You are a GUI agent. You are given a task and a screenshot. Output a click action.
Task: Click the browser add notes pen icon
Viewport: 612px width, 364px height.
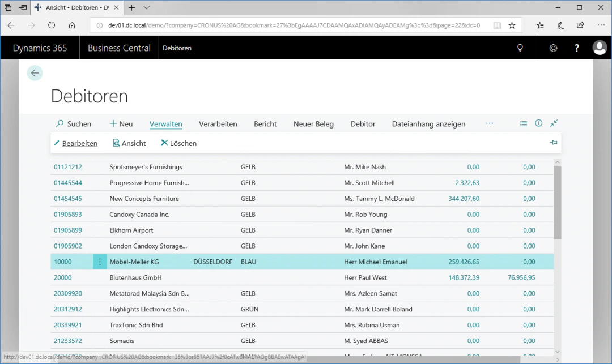click(x=560, y=25)
